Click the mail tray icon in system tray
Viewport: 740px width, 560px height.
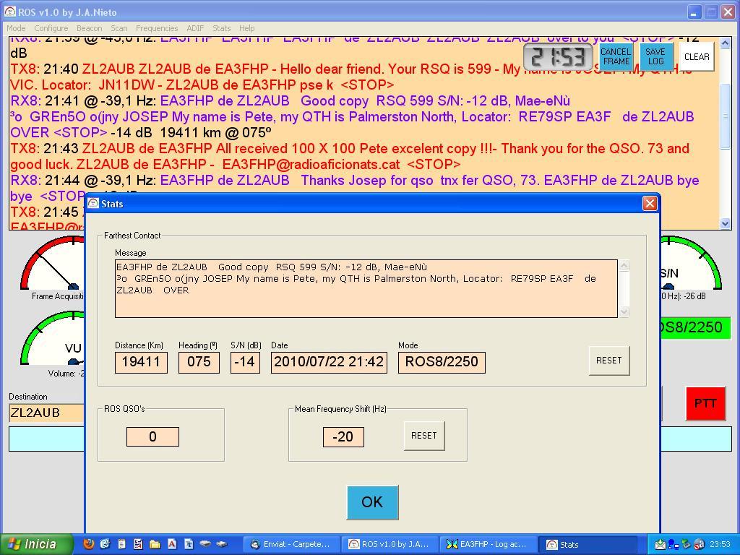pos(661,544)
